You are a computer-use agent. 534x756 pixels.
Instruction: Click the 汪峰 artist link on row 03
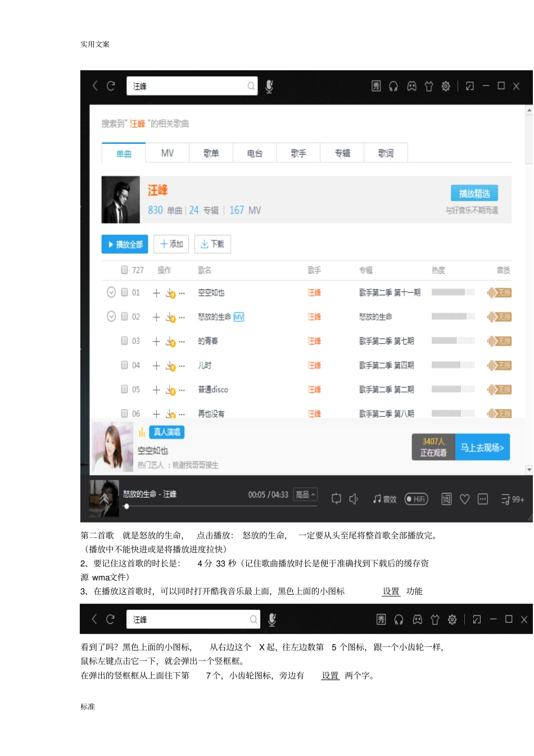[x=314, y=341]
